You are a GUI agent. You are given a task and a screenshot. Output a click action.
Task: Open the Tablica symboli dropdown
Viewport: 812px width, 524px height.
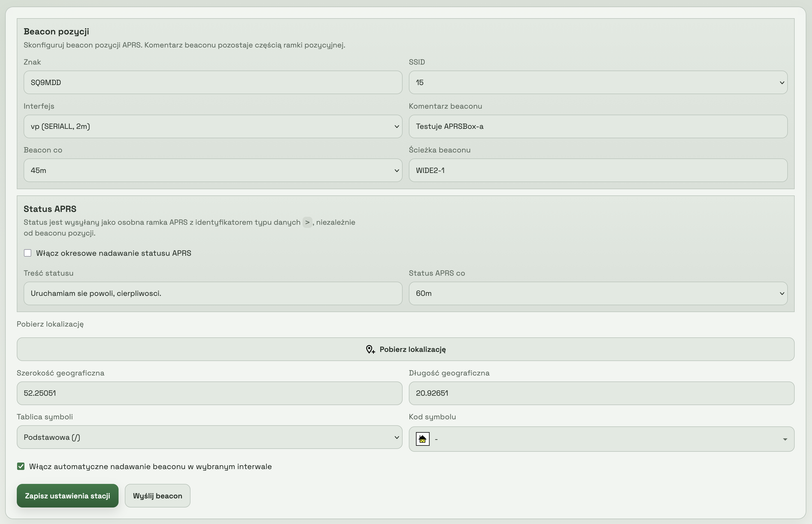[209, 437]
